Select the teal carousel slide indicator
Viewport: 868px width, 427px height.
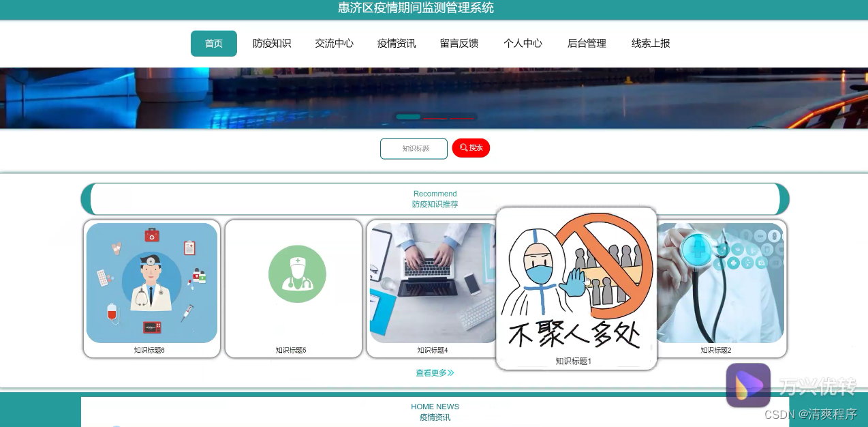(x=408, y=117)
